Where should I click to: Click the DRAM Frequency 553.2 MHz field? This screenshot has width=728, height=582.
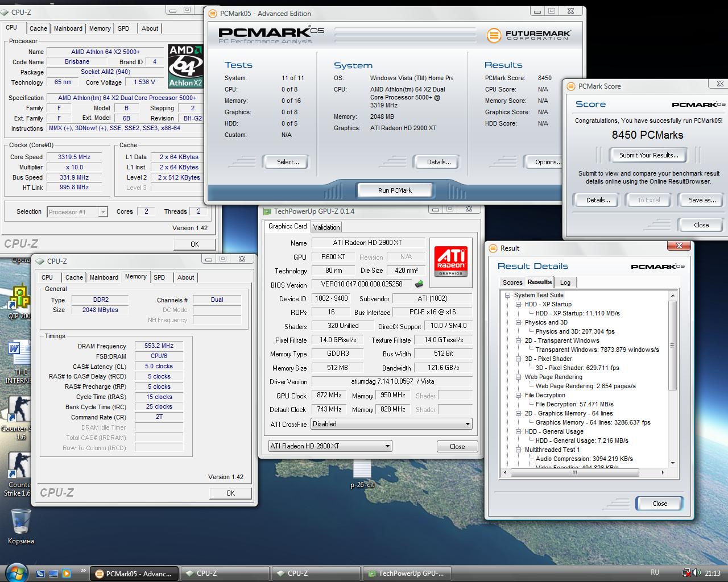coord(159,346)
